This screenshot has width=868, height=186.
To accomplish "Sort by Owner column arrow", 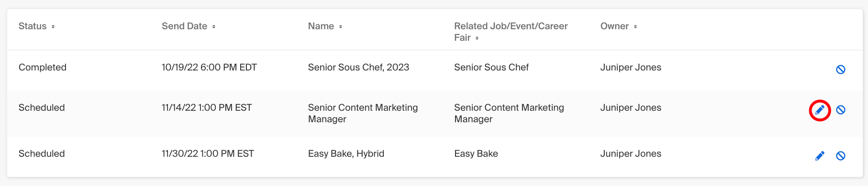I will (x=635, y=27).
